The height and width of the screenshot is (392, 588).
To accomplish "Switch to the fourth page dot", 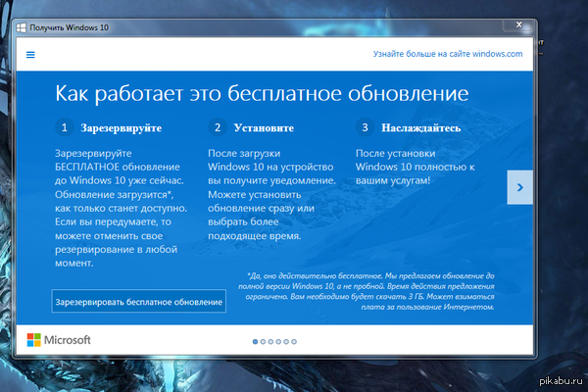I will click(279, 342).
